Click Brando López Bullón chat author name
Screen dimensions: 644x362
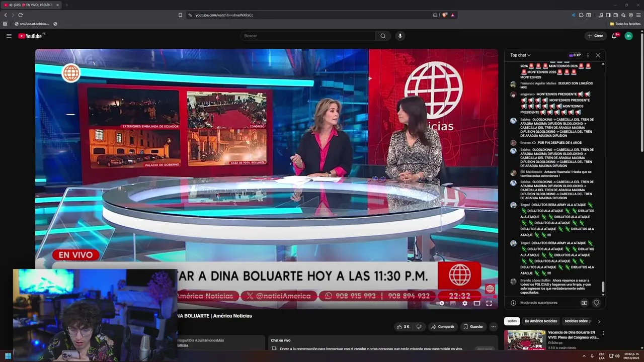[535, 280]
